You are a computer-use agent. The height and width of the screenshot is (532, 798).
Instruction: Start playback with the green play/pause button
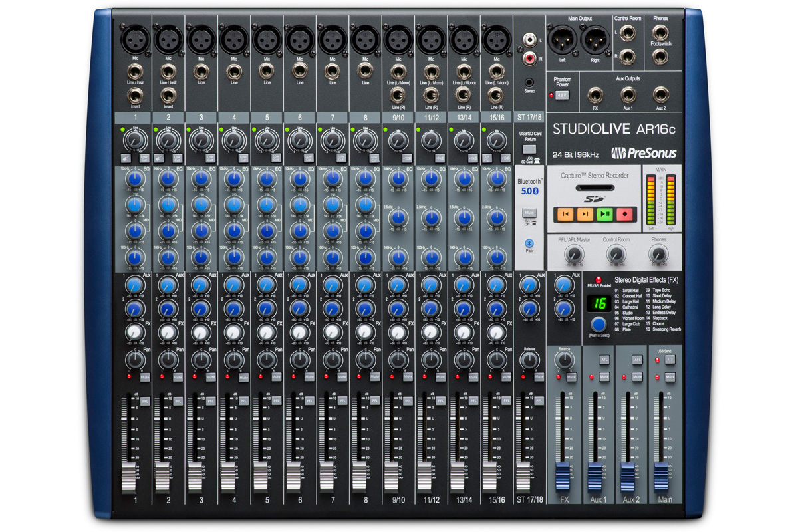(604, 214)
